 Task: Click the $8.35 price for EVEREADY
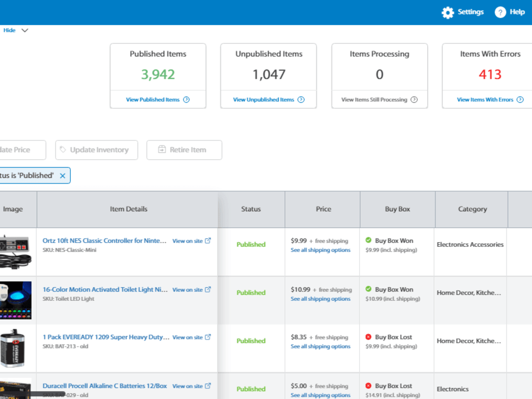click(298, 337)
